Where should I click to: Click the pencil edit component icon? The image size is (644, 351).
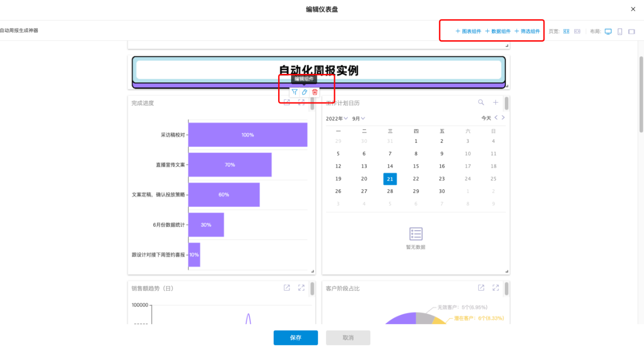click(304, 92)
